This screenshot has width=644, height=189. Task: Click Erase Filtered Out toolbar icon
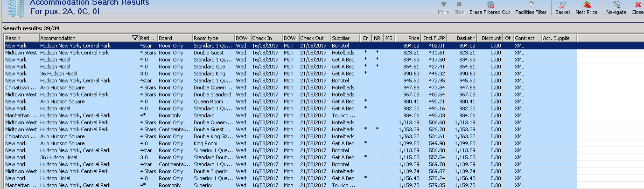click(x=490, y=8)
